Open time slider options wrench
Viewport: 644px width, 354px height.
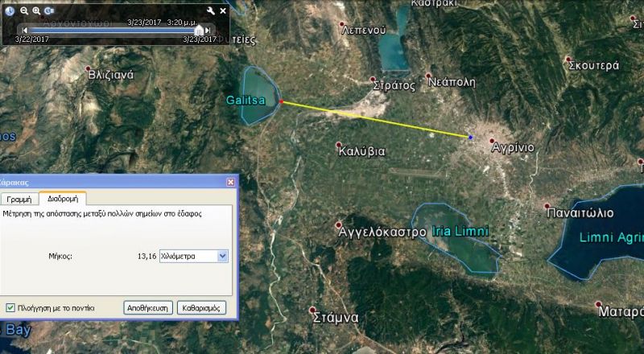point(211,10)
